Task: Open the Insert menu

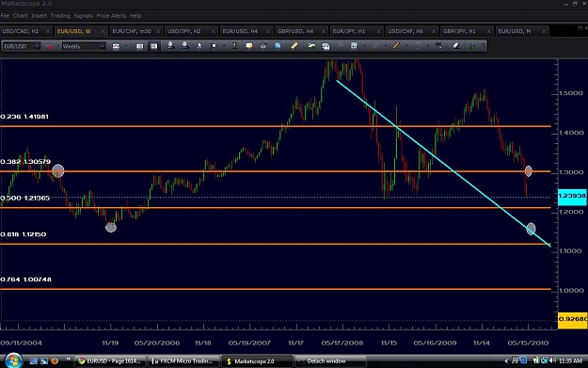Action: click(x=39, y=16)
